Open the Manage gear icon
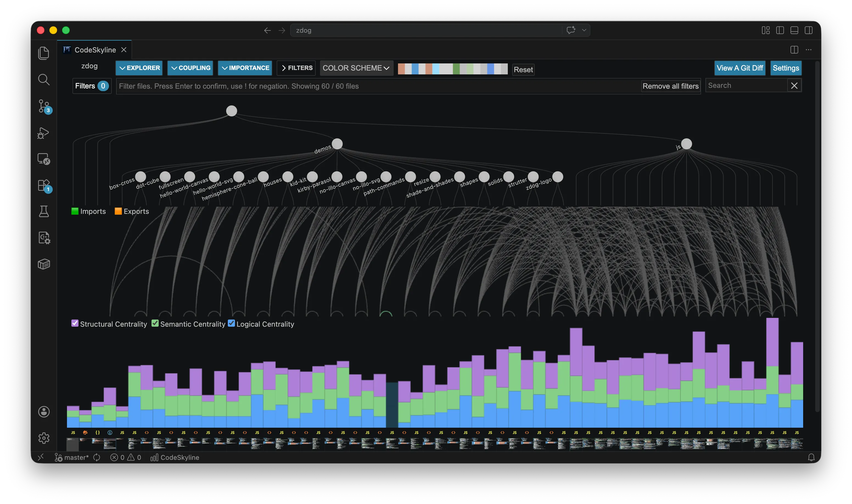 [43, 438]
